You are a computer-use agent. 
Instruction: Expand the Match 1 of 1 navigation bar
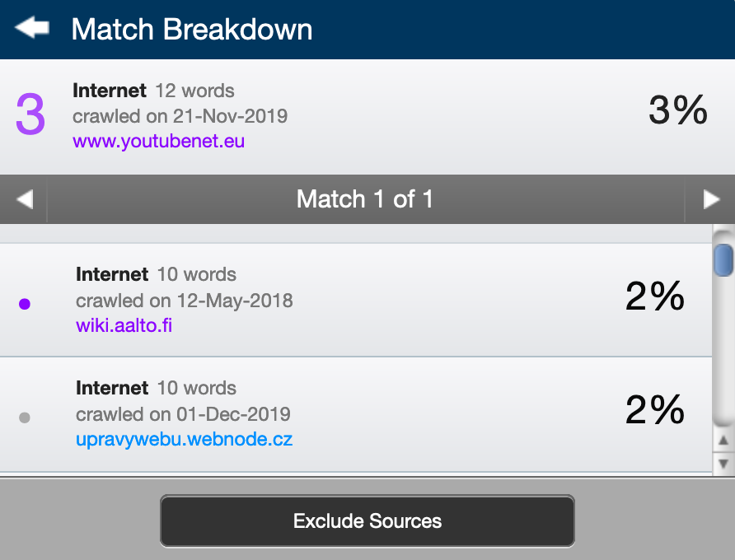click(x=366, y=199)
